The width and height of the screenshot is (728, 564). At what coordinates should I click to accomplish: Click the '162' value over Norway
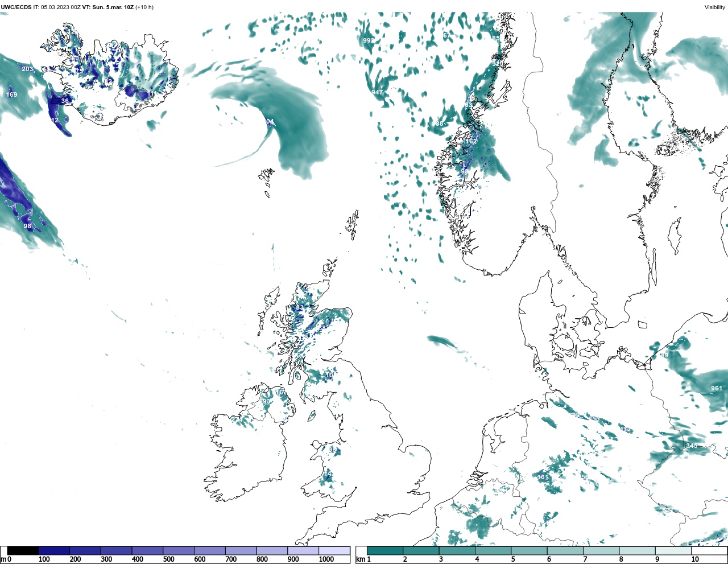pos(472,141)
